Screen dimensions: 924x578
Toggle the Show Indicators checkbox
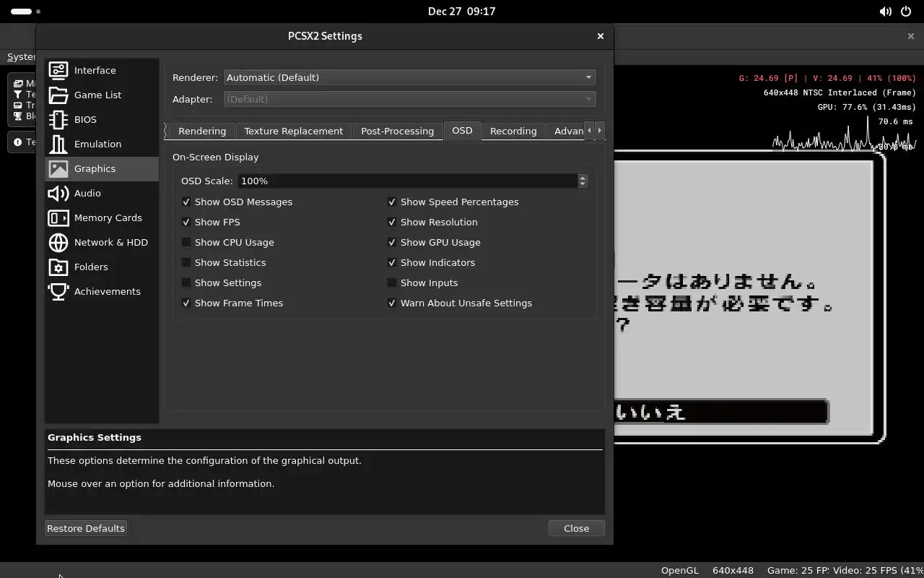(x=392, y=262)
